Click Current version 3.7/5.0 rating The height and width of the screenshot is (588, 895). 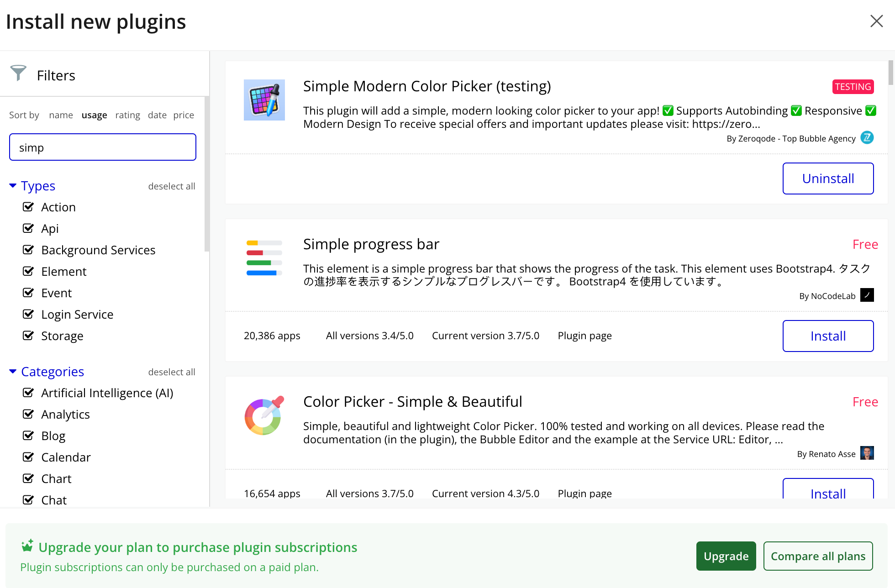[x=485, y=336]
